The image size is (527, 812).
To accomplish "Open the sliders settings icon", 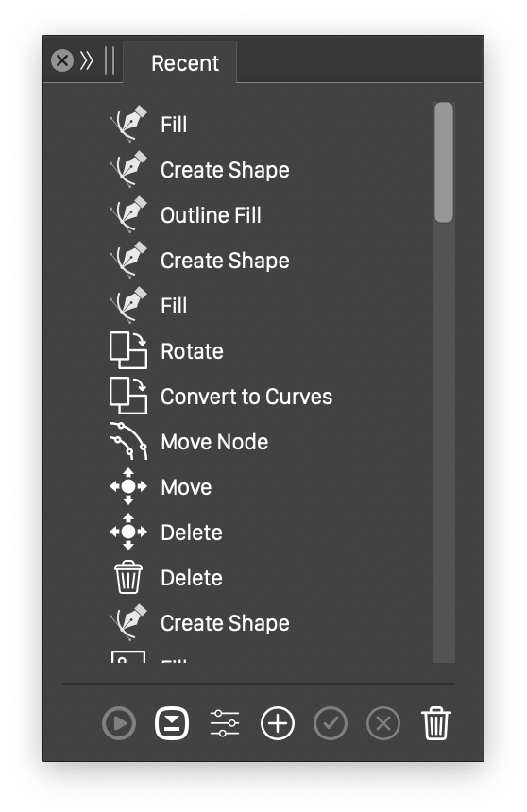I will point(225,723).
